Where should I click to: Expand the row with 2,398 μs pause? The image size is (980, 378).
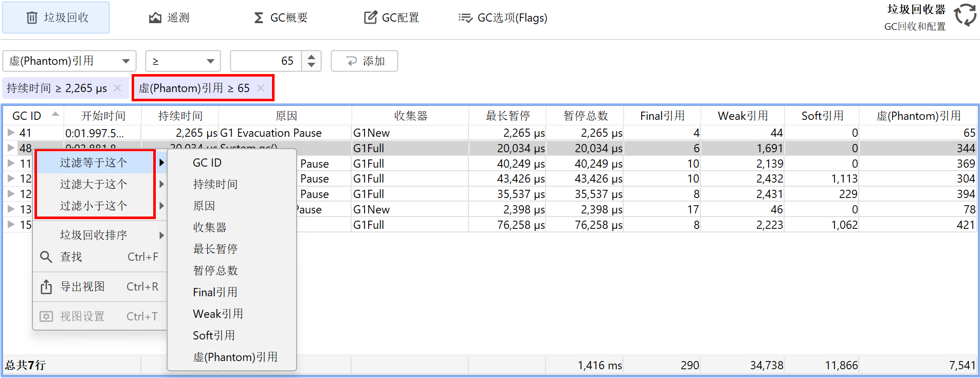(11, 209)
